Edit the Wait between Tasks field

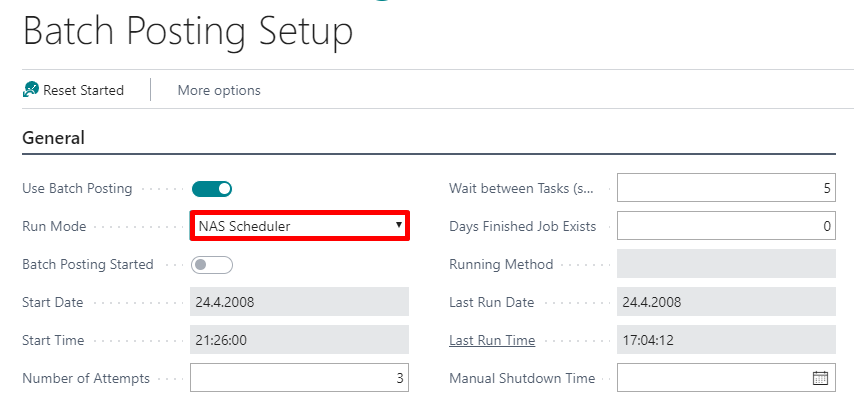(726, 188)
